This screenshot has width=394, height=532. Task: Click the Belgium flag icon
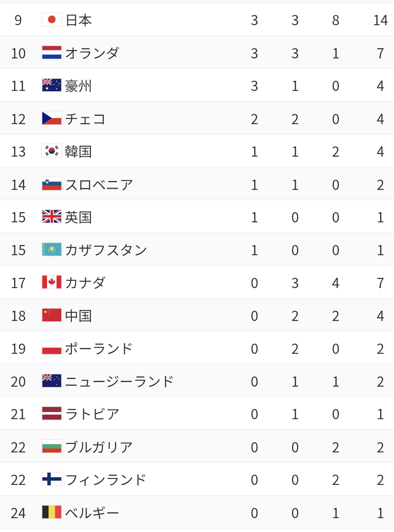point(51,512)
